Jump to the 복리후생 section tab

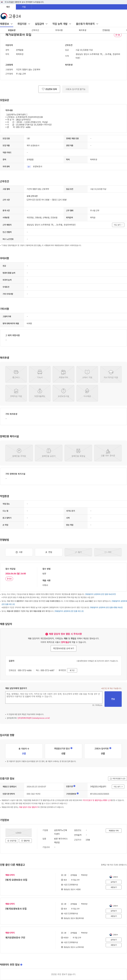point(83,30)
